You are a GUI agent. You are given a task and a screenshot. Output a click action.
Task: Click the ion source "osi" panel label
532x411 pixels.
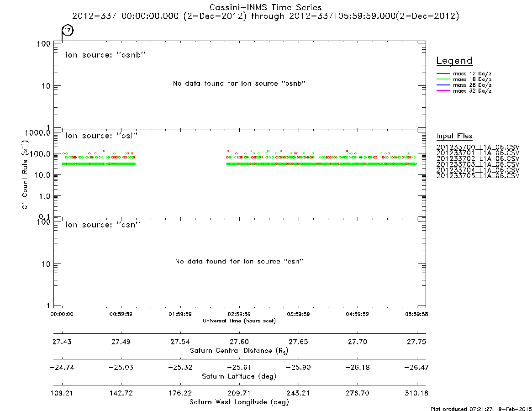pos(101,136)
